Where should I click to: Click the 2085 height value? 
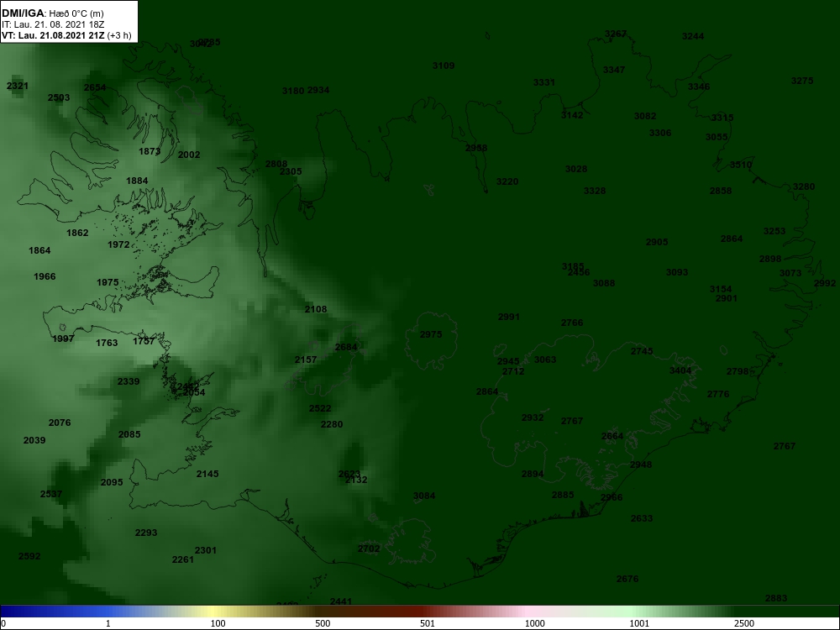[x=129, y=434]
